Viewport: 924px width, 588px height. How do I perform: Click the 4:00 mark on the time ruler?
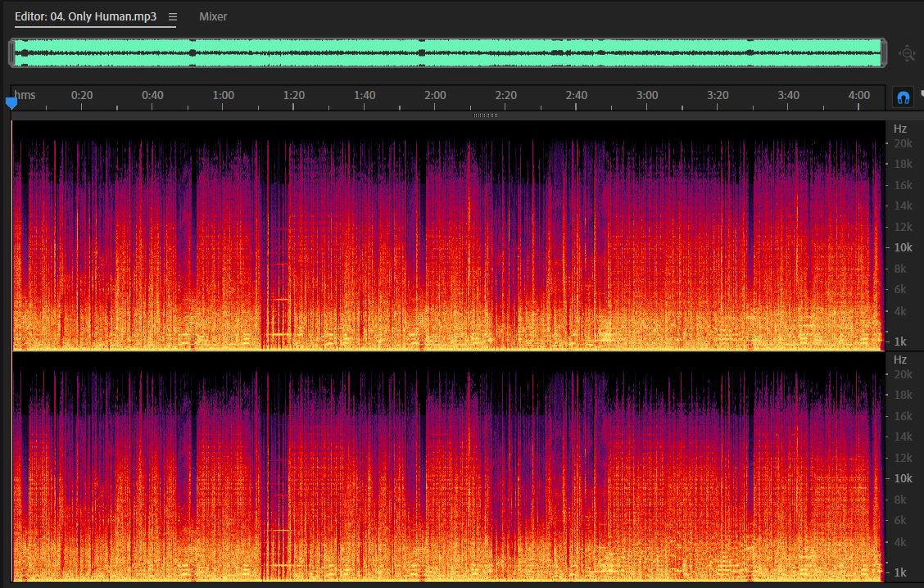859,95
